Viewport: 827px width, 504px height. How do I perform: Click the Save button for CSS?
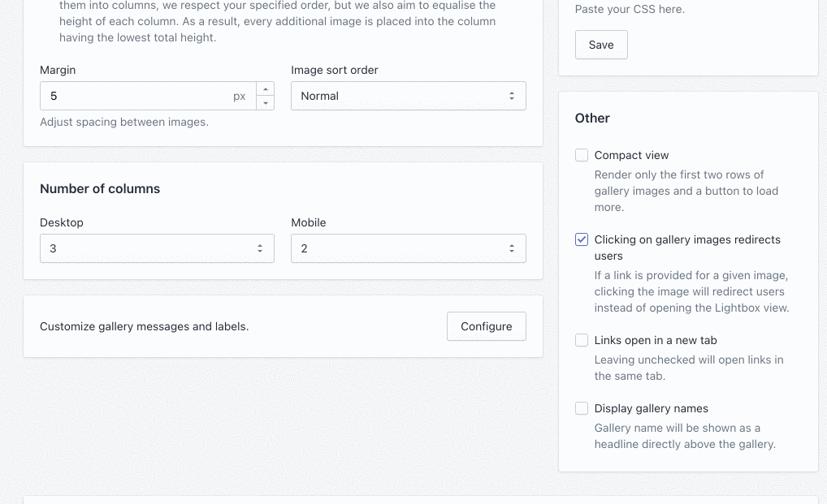coord(601,45)
